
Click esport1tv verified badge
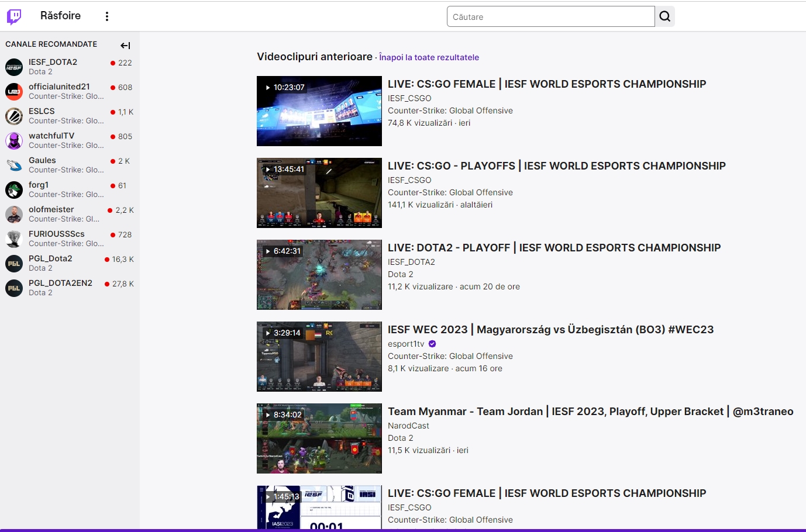click(x=432, y=344)
